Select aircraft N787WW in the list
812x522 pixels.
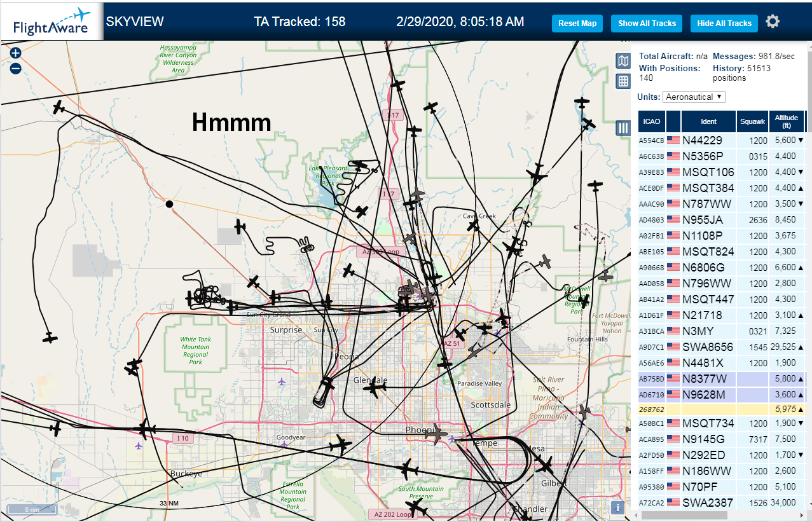click(722, 204)
